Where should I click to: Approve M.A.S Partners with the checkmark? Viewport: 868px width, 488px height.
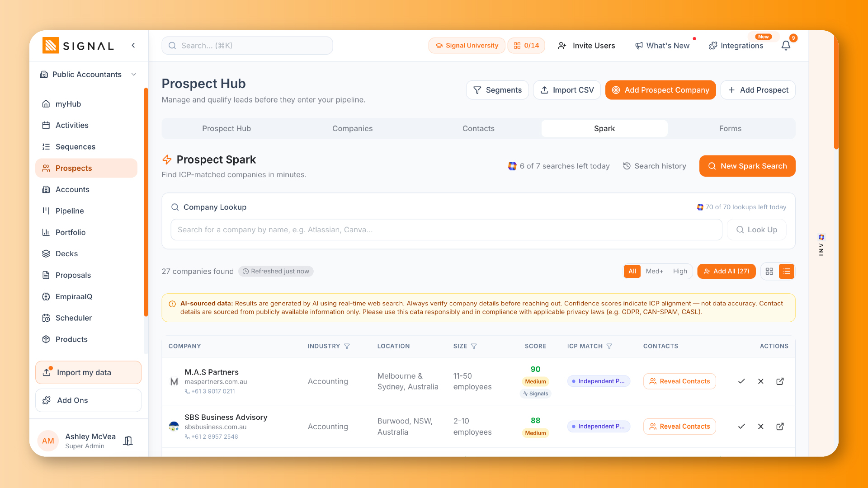741,381
